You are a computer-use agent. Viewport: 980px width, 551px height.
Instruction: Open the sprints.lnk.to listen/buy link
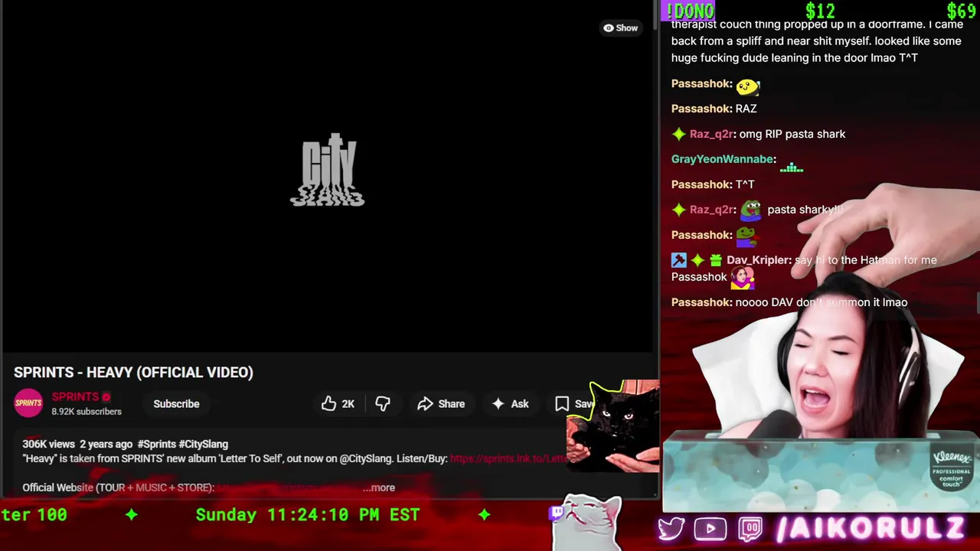508,458
